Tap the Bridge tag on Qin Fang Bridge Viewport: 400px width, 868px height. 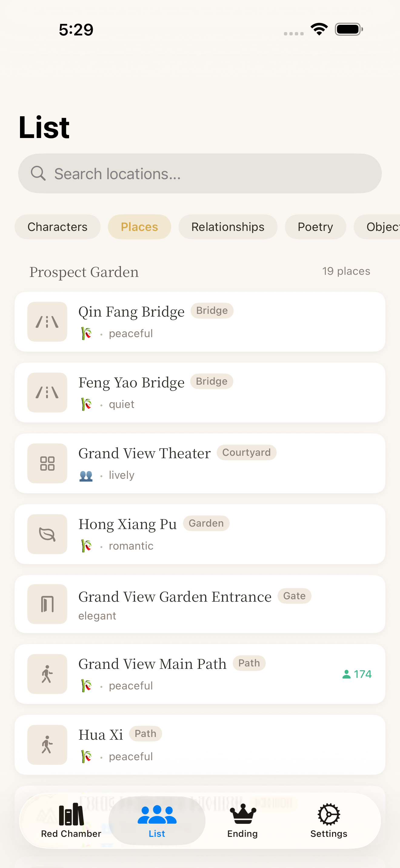tap(212, 311)
